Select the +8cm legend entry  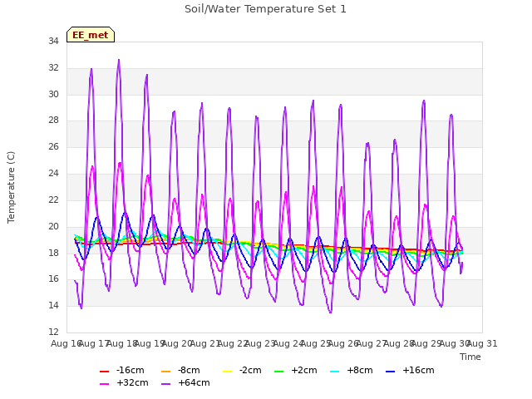pyautogui.click(x=351, y=370)
